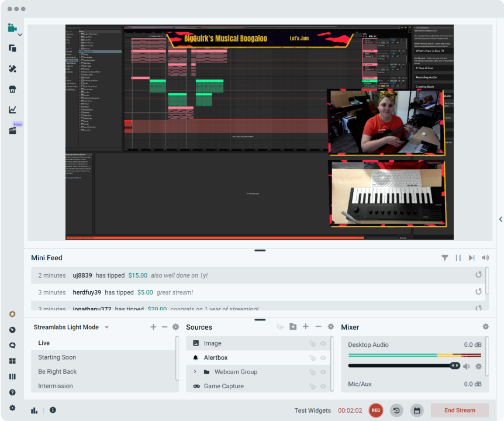
Task: Click the Mini Feed filter icon
Action: tap(444, 258)
